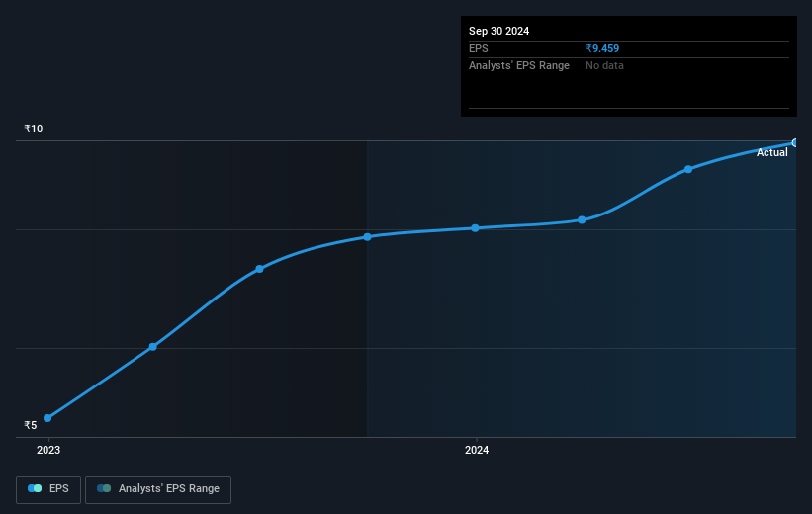Select the sixth EPS data point after 2024
This screenshot has height=514, width=812.
tap(582, 220)
